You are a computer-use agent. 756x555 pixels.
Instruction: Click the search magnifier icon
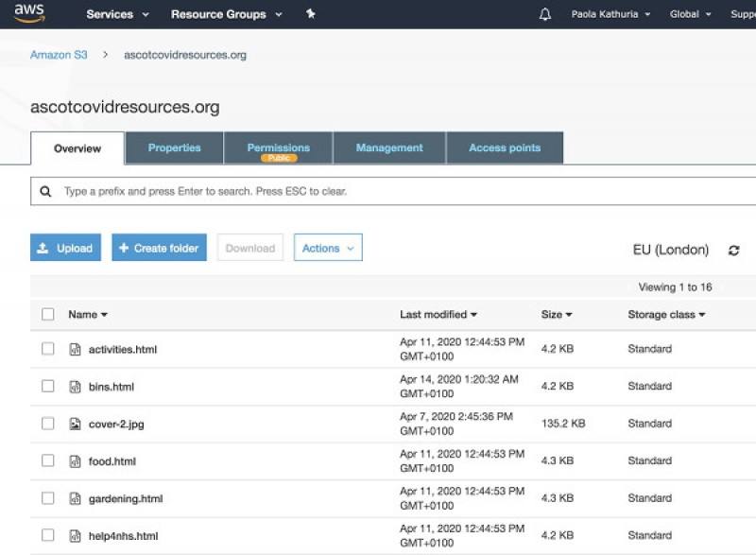45,191
